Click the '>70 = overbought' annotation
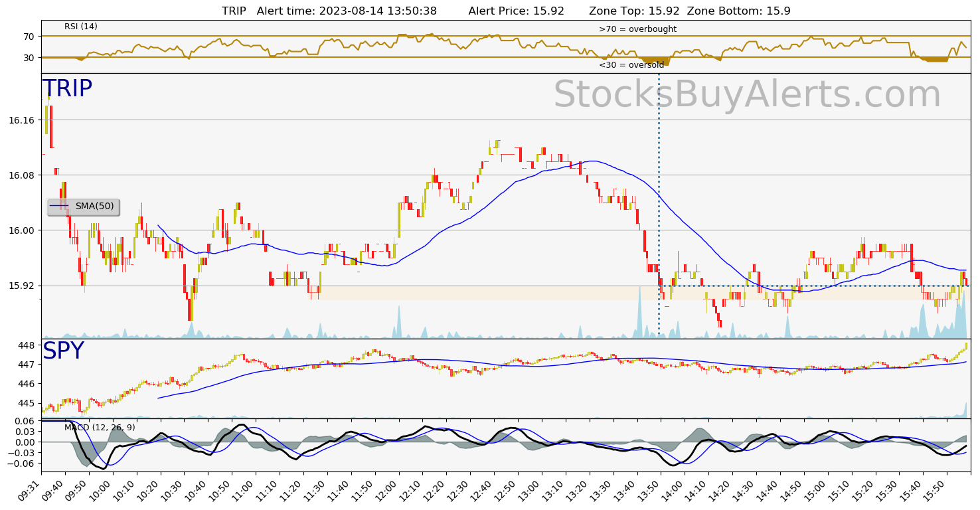This screenshot has width=980, height=510. tap(637, 29)
